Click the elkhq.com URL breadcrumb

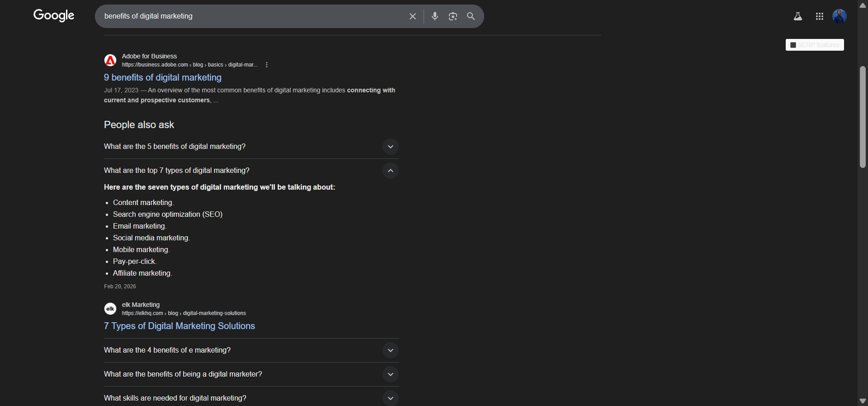(184, 313)
